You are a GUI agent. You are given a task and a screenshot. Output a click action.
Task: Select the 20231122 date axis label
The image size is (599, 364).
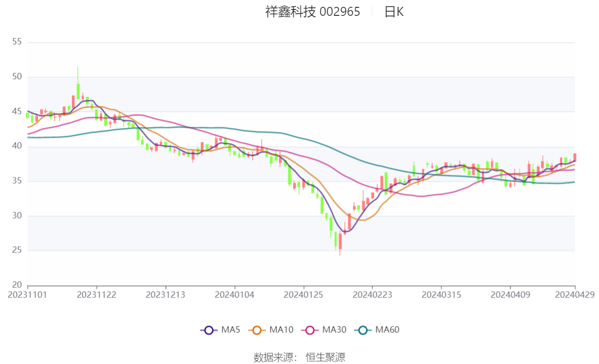pos(97,295)
